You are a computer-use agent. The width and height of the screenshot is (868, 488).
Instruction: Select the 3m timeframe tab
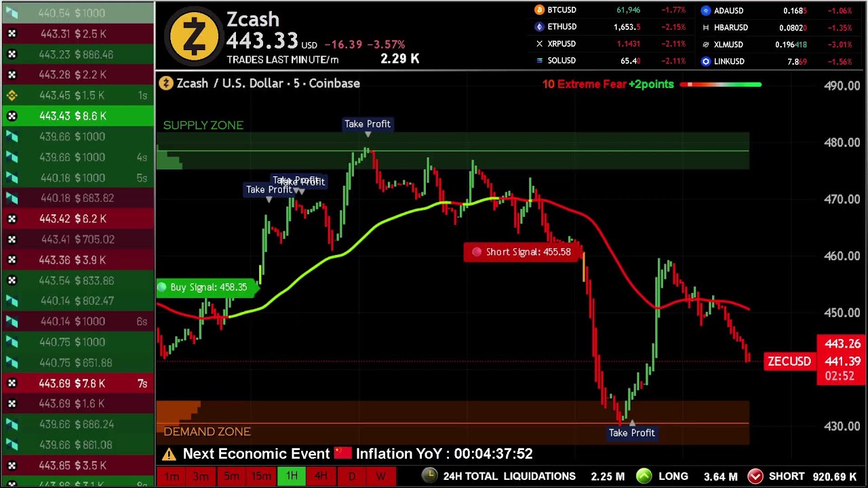click(x=201, y=476)
